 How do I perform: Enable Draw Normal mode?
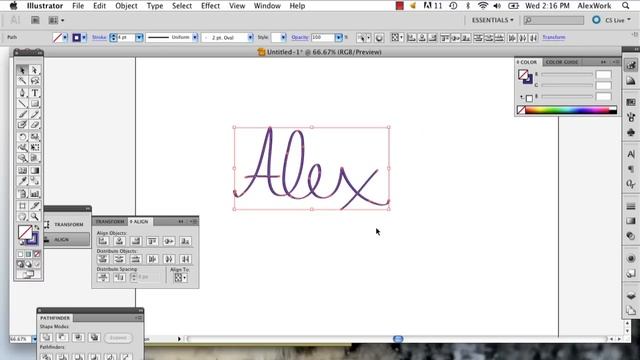[20, 264]
